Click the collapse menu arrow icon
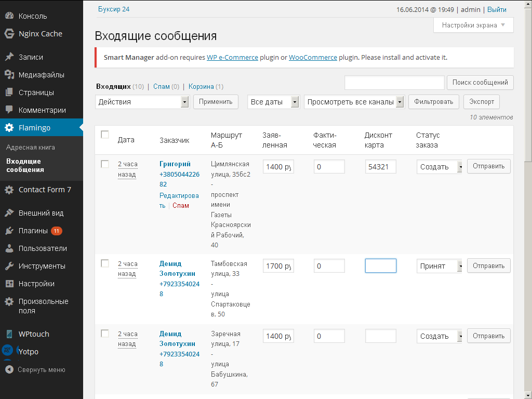 9,369
